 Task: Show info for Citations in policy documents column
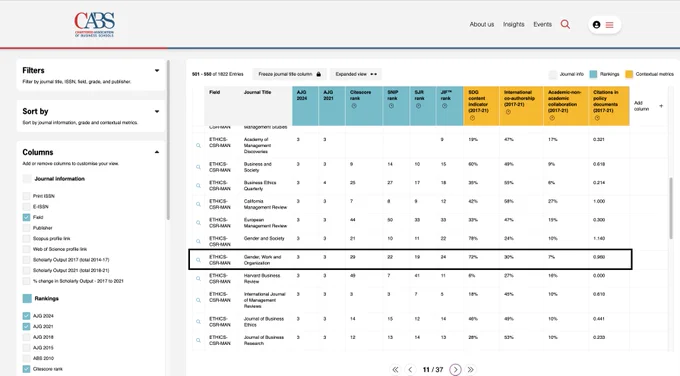pyautogui.click(x=597, y=118)
